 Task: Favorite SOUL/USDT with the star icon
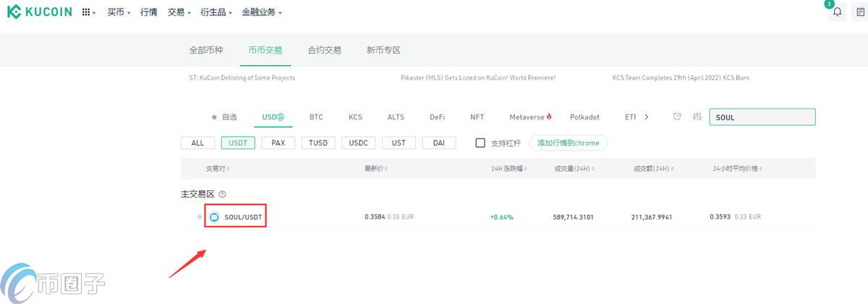pos(200,217)
